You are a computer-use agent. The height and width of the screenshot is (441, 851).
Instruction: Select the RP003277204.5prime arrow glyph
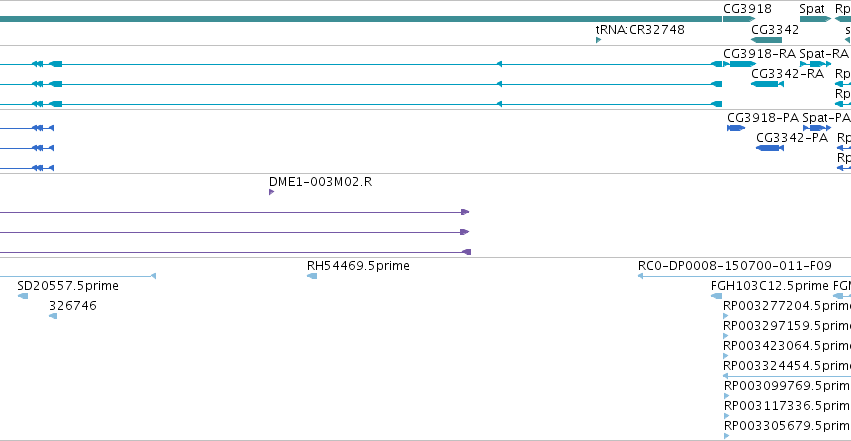point(726,316)
